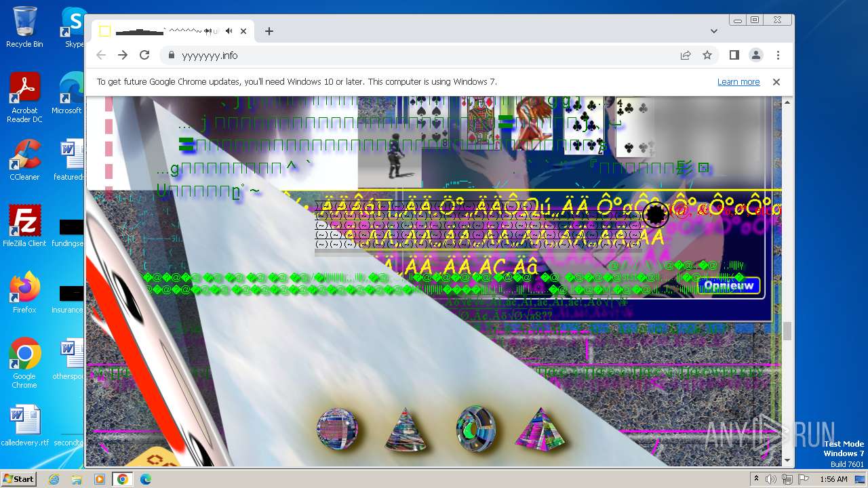Select the yyyyyyy.info browser tab
The height and width of the screenshot is (488, 868).
173,31
